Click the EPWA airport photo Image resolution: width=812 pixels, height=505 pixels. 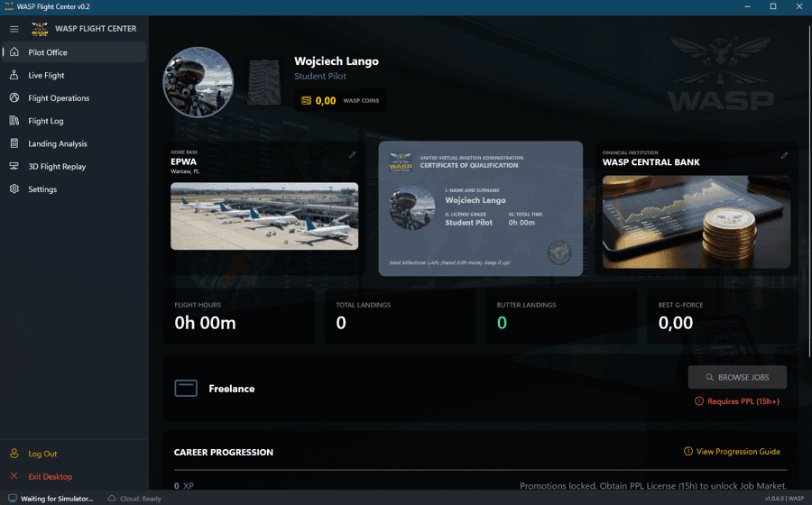tap(264, 216)
